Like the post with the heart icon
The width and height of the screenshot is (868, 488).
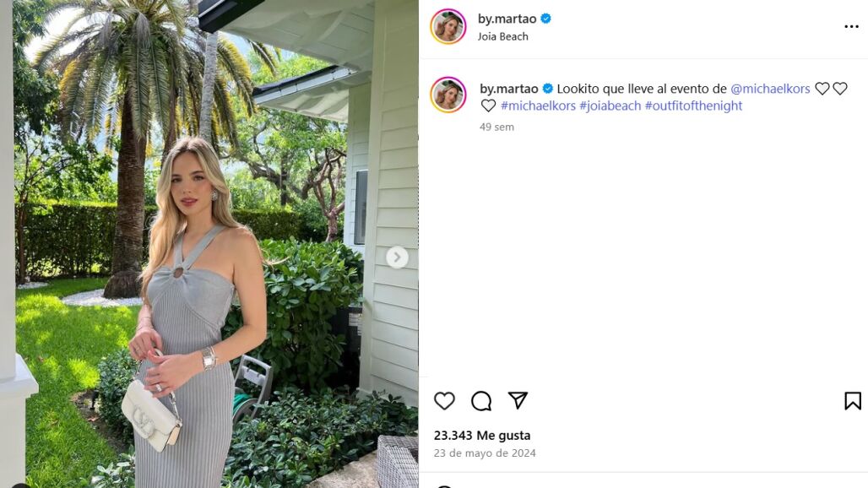(444, 400)
